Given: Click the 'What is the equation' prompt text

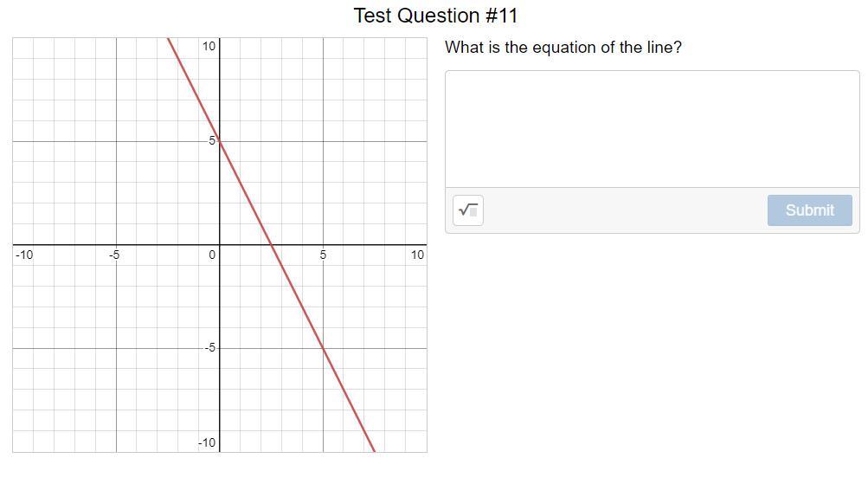Looking at the screenshot, I should tap(563, 47).
